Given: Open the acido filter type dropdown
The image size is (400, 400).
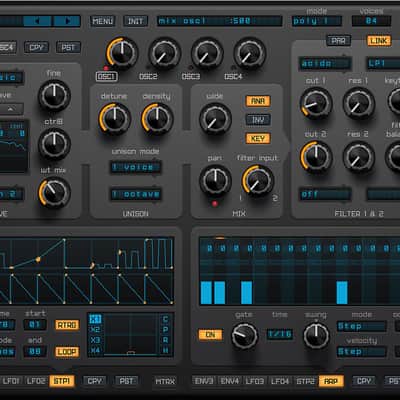Looking at the screenshot, I should point(325,63).
